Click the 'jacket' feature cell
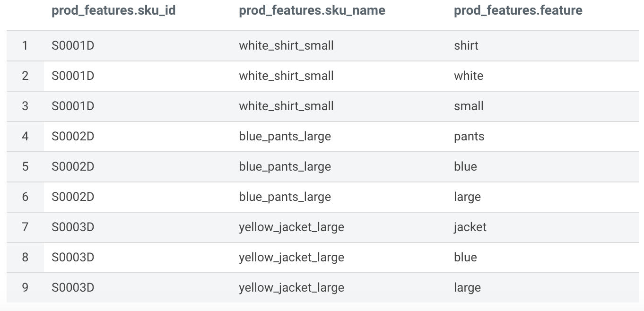This screenshot has height=311, width=644. [x=470, y=227]
